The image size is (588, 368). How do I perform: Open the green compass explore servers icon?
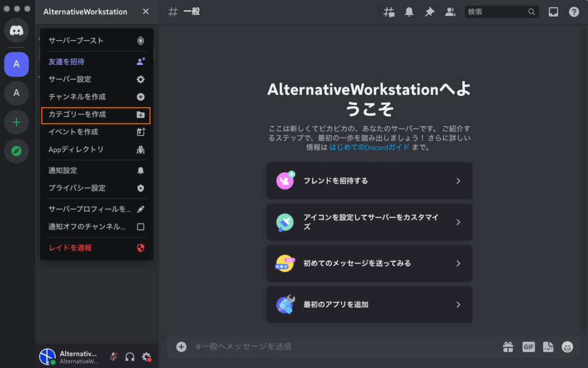click(x=17, y=152)
